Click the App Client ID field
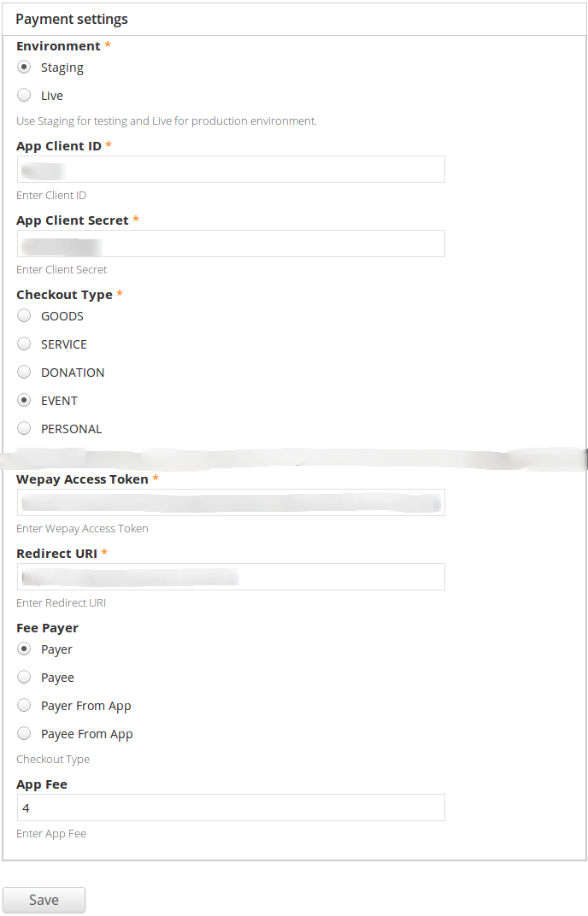Image resolution: width=588 pixels, height=916 pixels. [x=231, y=169]
